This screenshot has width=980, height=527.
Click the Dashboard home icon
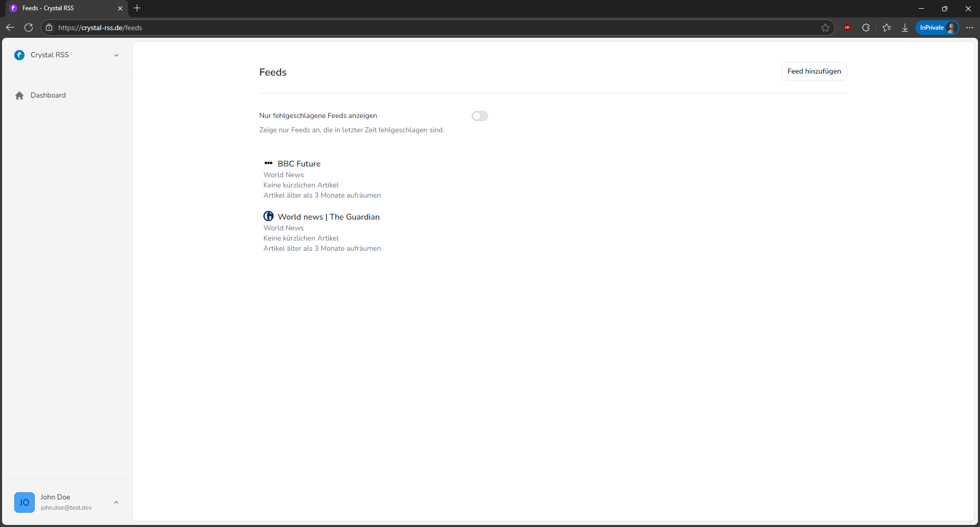point(19,95)
